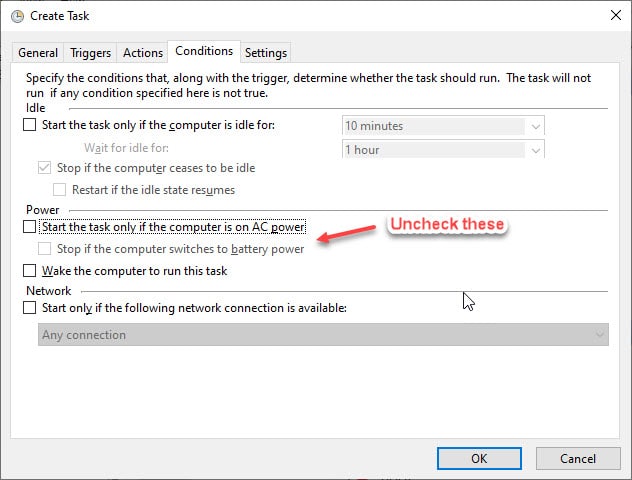
Task: Click the Cancel button
Action: pyautogui.click(x=578, y=458)
